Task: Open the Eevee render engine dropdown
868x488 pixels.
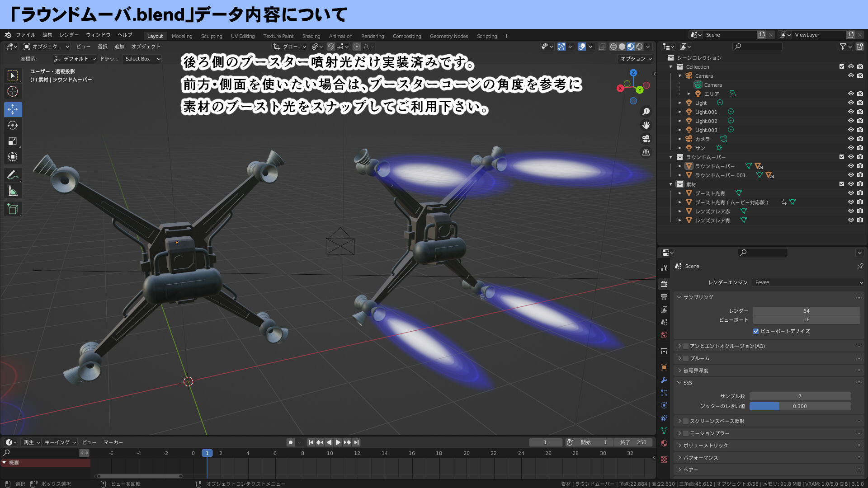Action: tap(807, 282)
